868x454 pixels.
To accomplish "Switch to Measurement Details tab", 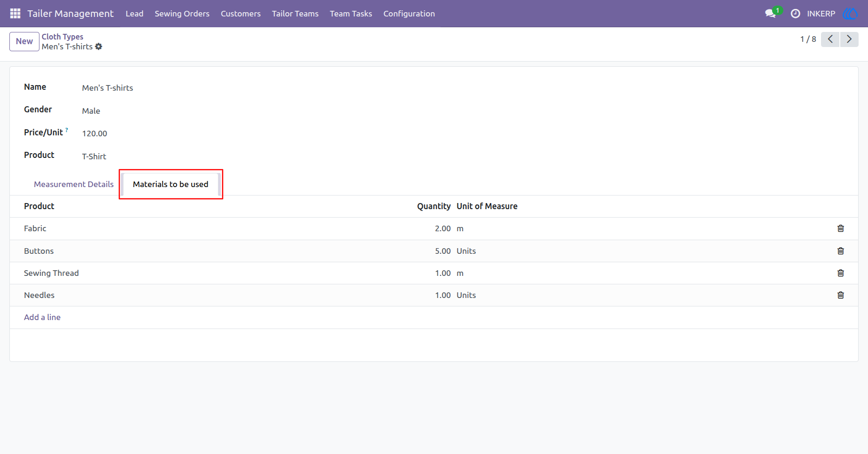I will [x=74, y=184].
